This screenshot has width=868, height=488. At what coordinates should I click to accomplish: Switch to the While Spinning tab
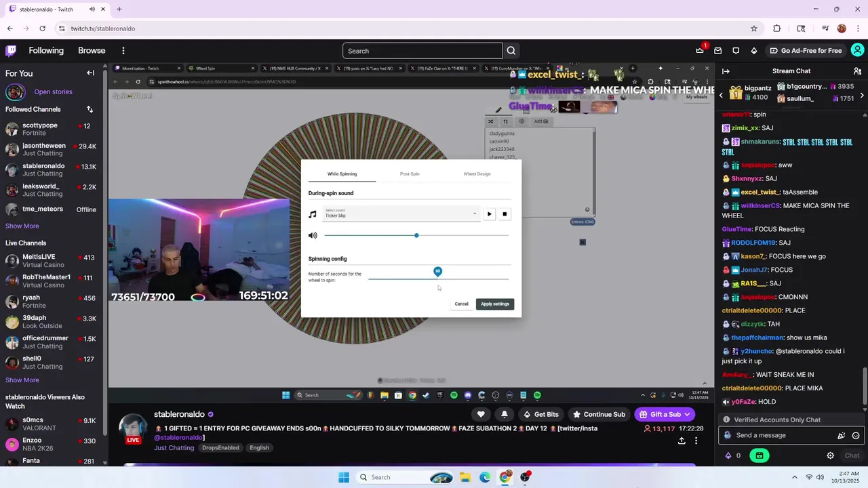point(342,174)
